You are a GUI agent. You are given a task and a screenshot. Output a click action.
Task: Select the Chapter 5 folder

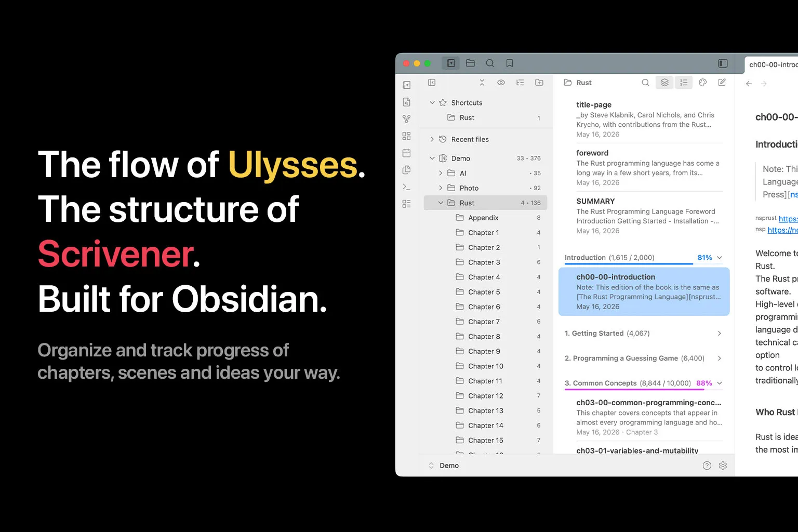(486, 292)
